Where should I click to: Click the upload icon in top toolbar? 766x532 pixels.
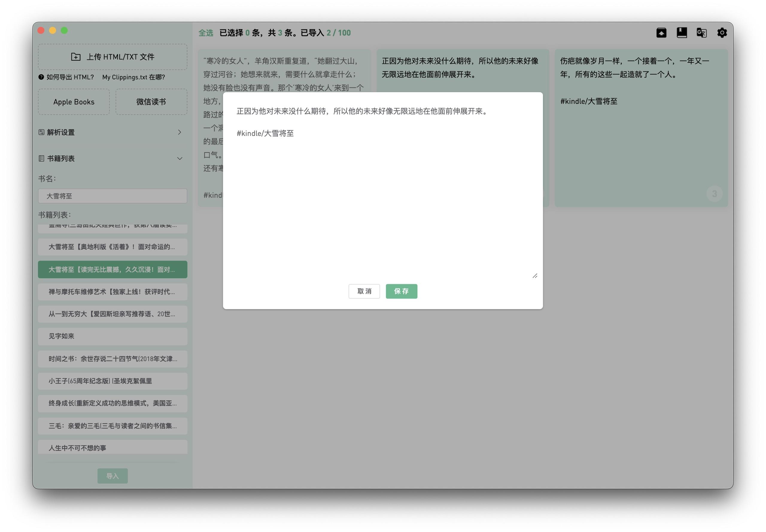point(661,33)
